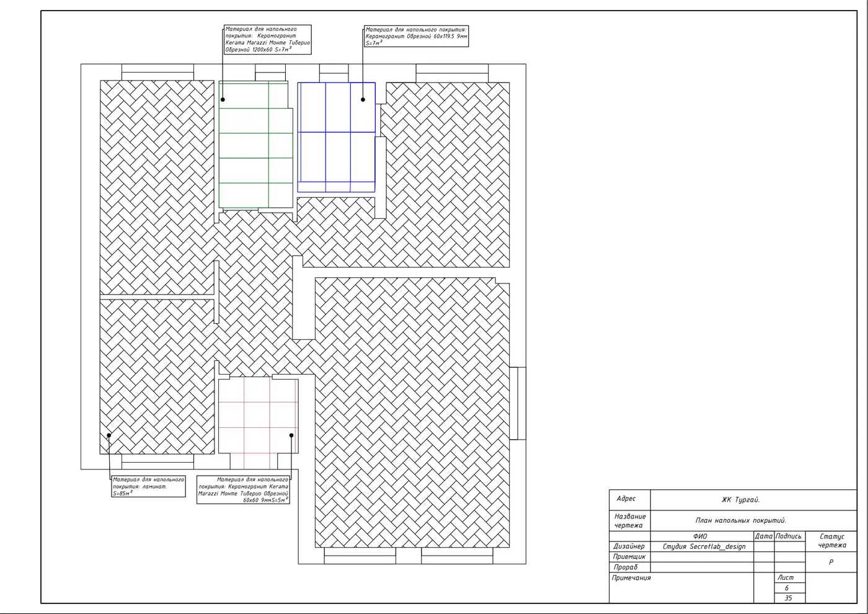This screenshot has width=868, height=614.
Task: Select the 'Адрес' label in title block
Action: click(626, 499)
